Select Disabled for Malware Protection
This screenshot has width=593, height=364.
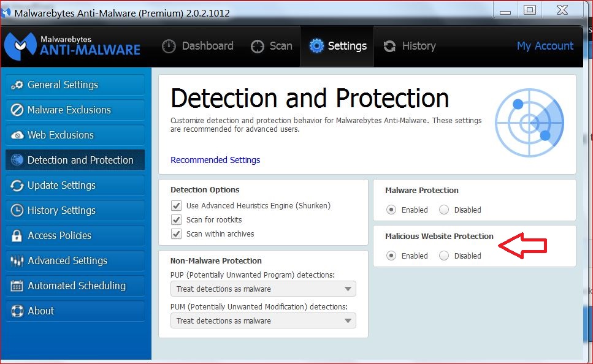point(444,210)
